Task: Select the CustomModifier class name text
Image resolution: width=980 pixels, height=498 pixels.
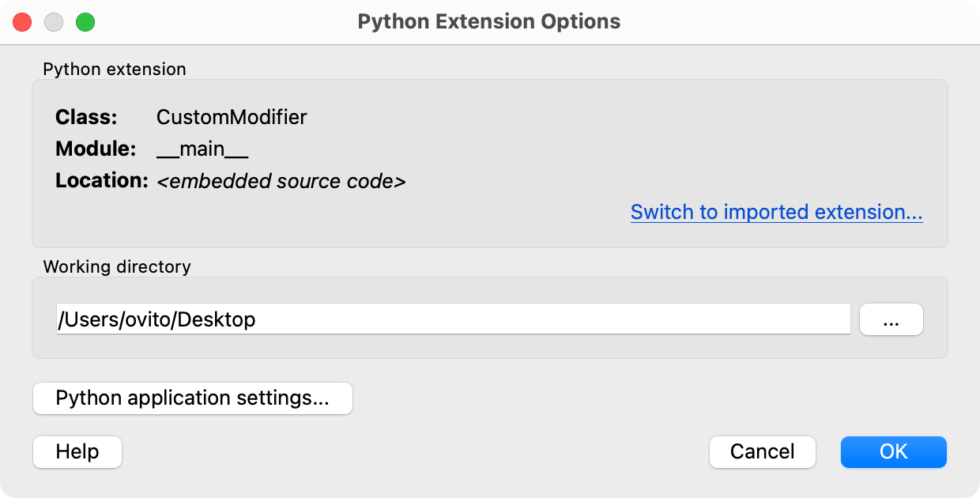Action: tap(232, 117)
